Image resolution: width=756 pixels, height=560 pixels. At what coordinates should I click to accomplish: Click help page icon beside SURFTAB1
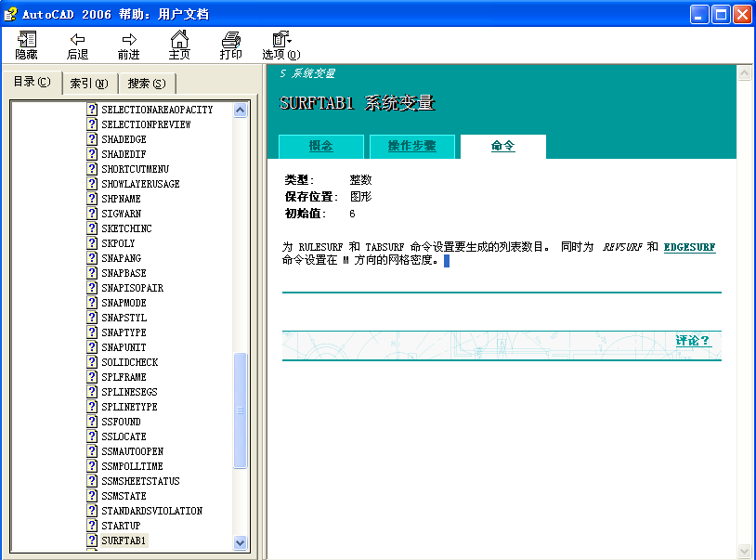(x=92, y=540)
